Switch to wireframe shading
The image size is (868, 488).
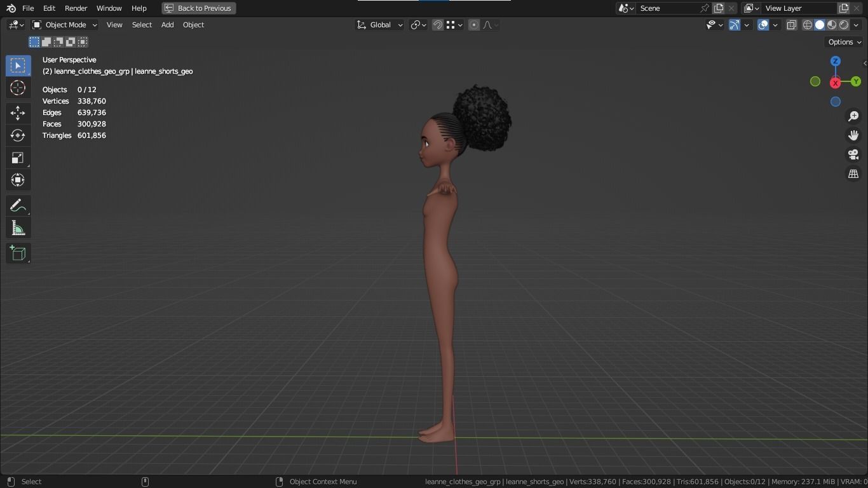coord(808,25)
